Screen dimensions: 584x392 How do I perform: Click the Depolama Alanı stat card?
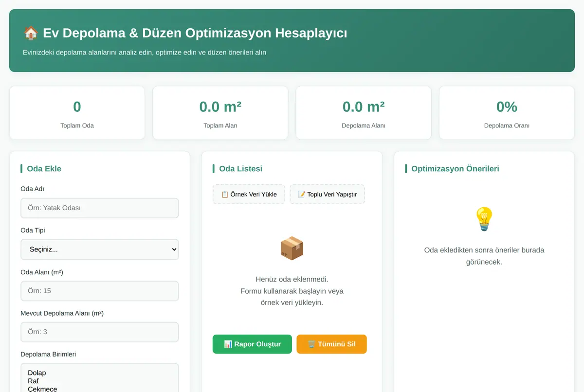coord(364,113)
